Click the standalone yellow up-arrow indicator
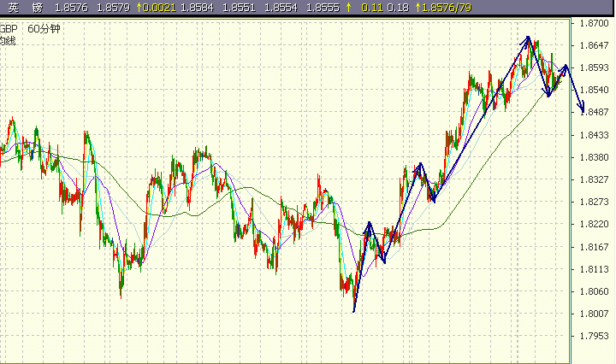This screenshot has height=364, width=616. pyautogui.click(x=348, y=8)
